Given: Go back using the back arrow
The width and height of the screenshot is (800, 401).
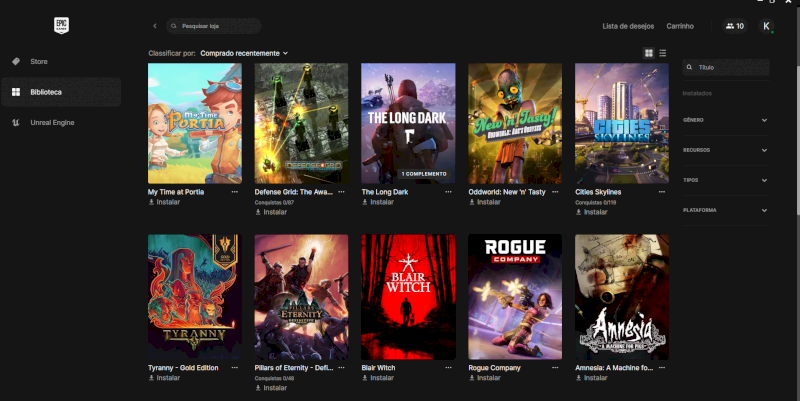Looking at the screenshot, I should click(155, 26).
